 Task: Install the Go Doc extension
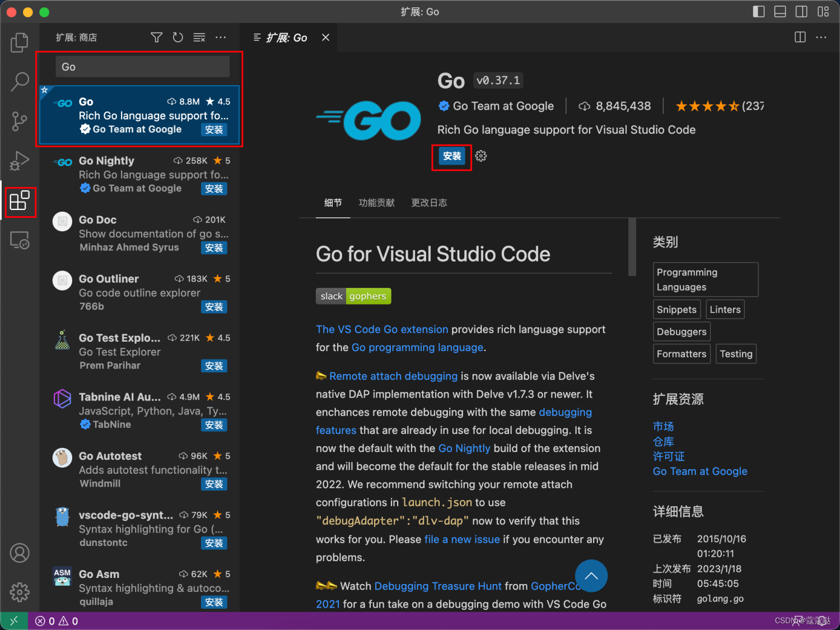214,248
